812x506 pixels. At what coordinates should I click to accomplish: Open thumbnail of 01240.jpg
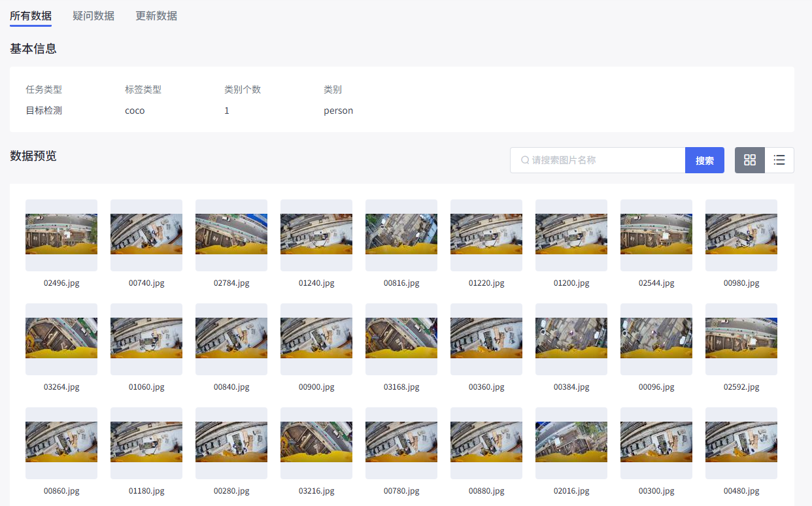click(316, 235)
